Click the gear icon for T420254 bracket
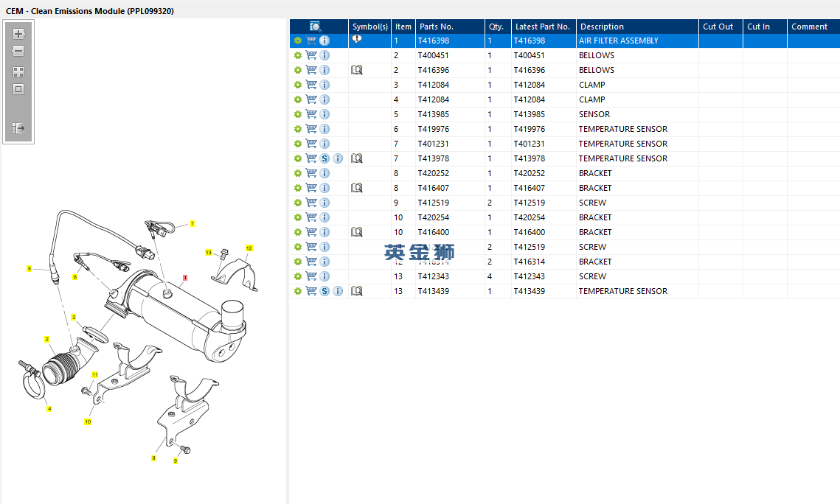The width and height of the screenshot is (840, 504). [298, 217]
